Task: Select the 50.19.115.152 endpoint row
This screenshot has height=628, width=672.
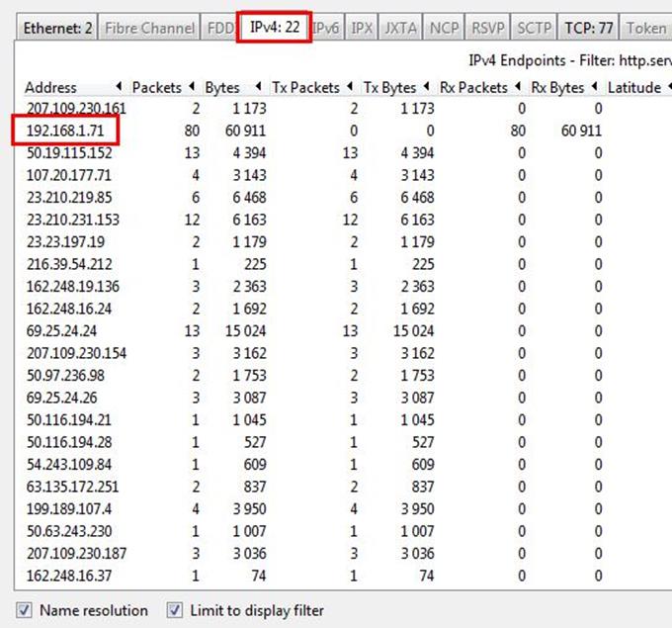Action: [x=69, y=153]
